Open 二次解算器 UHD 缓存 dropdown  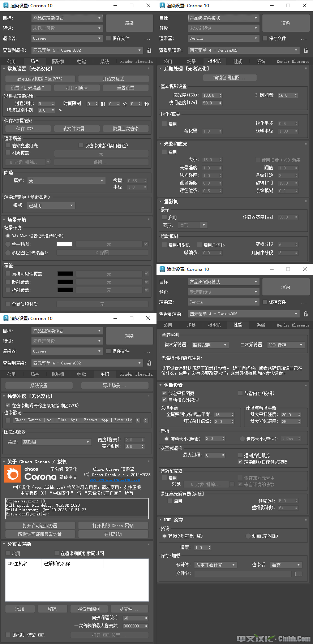pos(286,345)
